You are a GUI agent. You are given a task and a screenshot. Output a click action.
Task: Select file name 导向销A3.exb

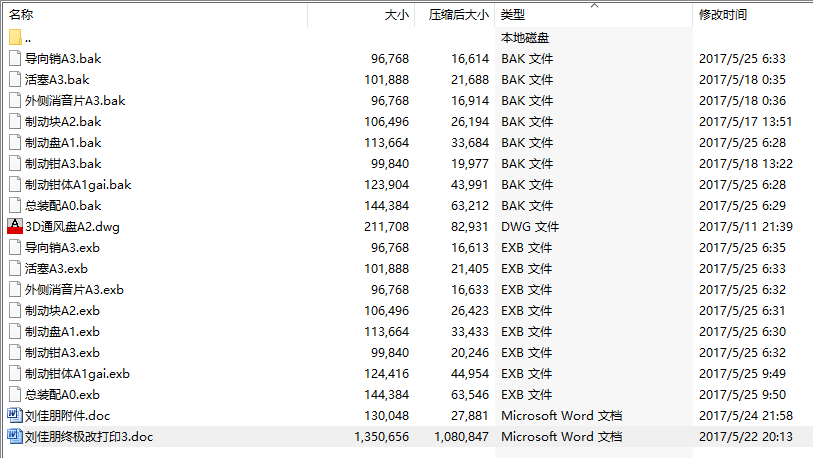[62, 247]
